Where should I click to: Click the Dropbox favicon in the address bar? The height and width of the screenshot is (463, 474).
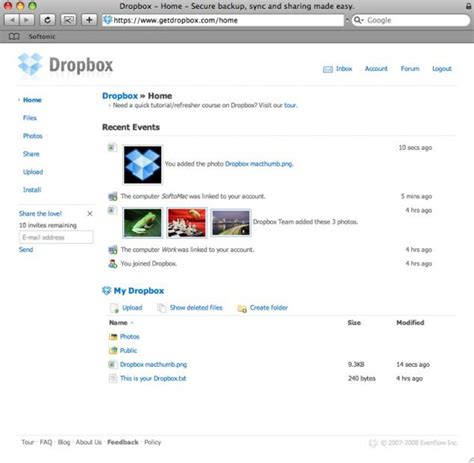(x=107, y=20)
